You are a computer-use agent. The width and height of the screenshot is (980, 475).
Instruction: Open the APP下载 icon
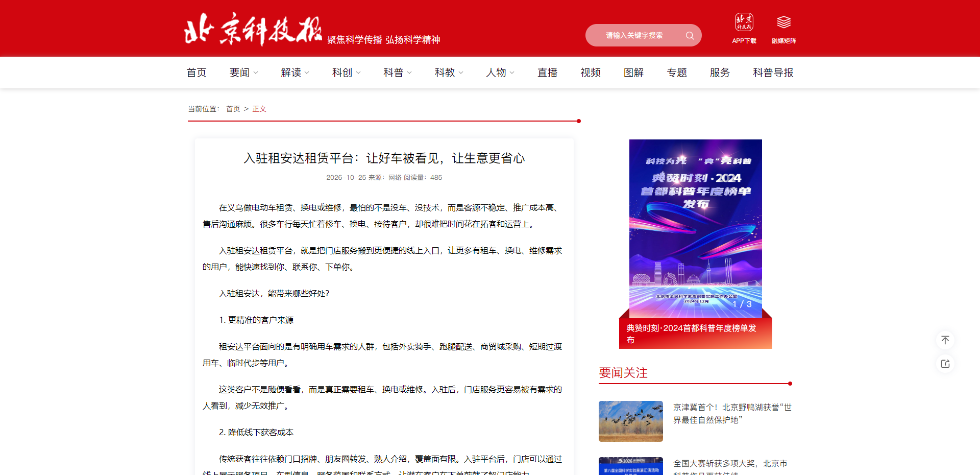tap(744, 22)
